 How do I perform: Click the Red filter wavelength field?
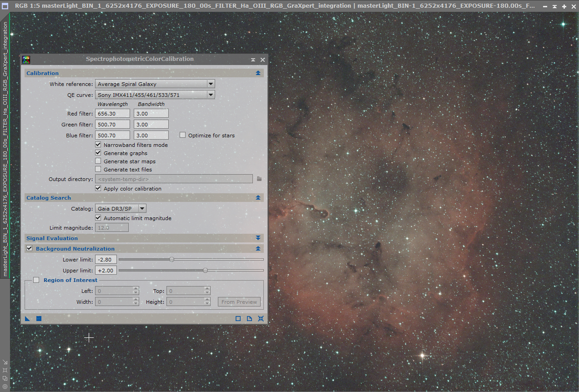pyautogui.click(x=112, y=114)
